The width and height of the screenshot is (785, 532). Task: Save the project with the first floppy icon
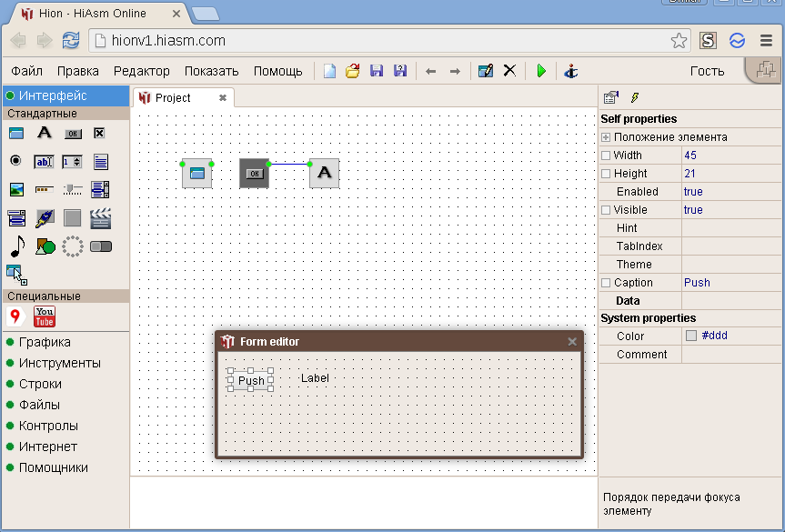pos(377,71)
